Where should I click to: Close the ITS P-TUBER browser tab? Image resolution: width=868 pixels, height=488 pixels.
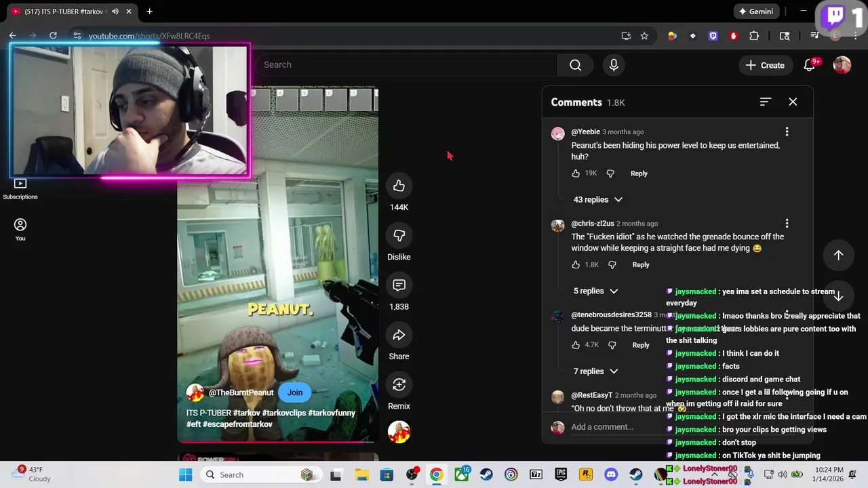coord(129,12)
